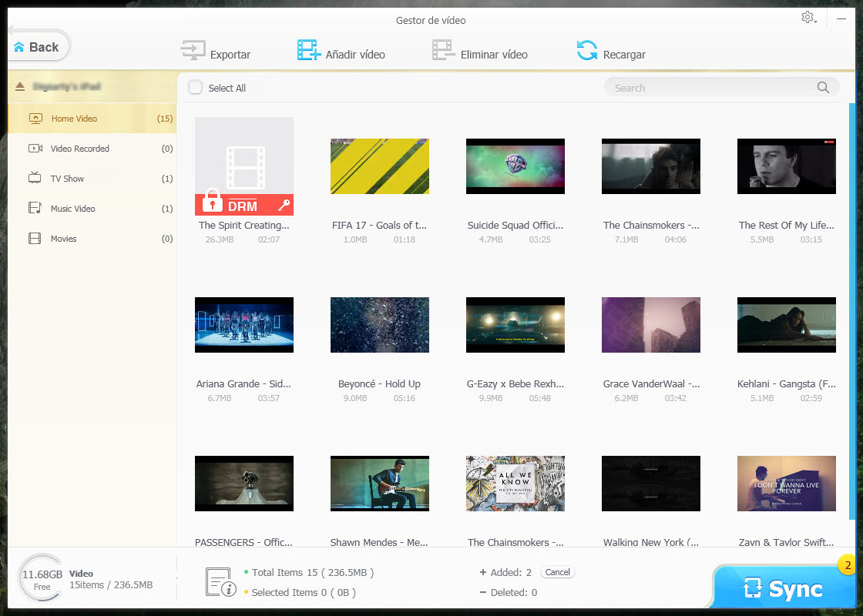
Task: Select the Beyoncé Hold Up thumbnail
Action: (380, 325)
